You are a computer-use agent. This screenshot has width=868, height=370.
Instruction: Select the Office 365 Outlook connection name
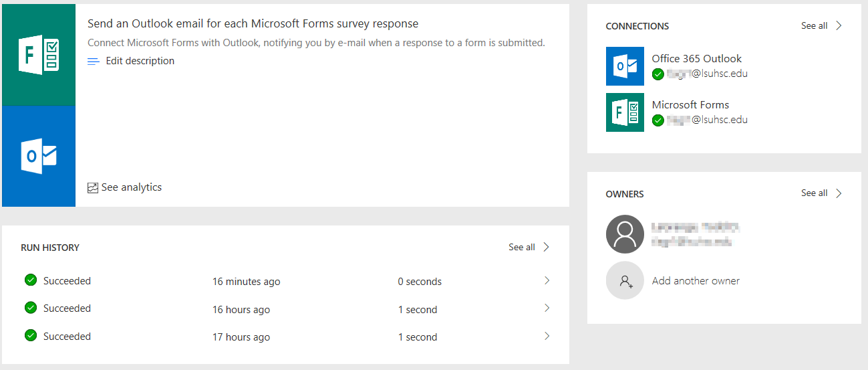[x=696, y=59]
